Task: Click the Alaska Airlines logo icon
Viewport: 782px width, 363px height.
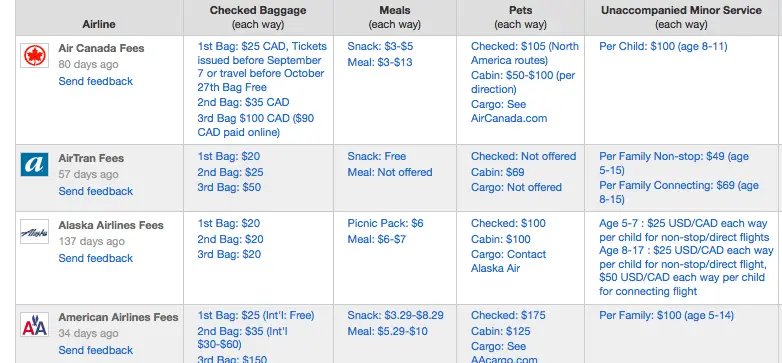Action: (x=34, y=232)
